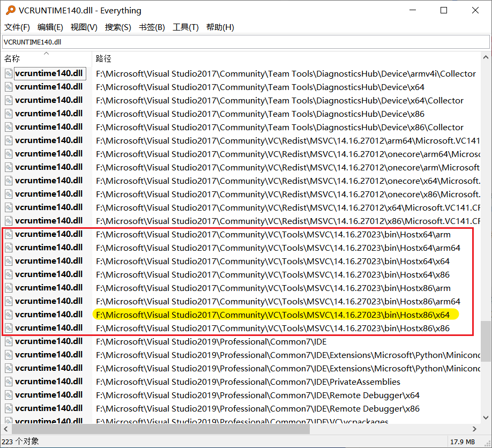The height and width of the screenshot is (448, 492).
Task: Click path ending in IDE\PrivateAssemblies
Action: click(248, 382)
